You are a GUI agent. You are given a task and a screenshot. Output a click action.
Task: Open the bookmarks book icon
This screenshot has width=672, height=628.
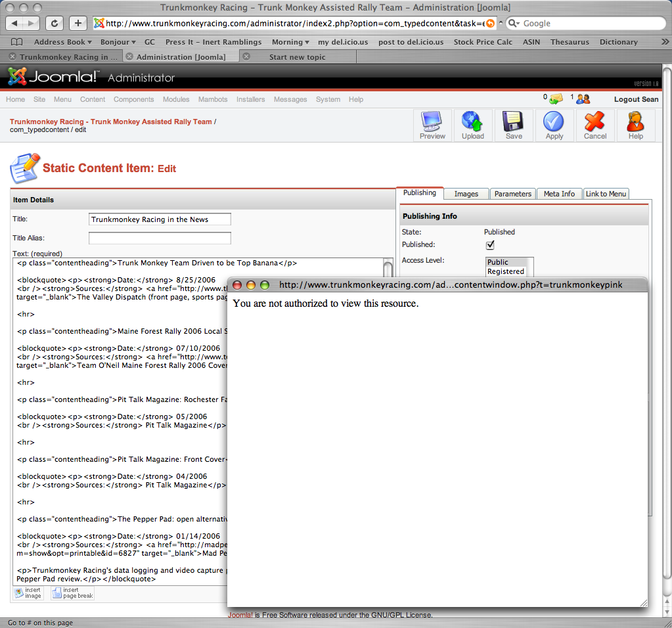(x=16, y=42)
